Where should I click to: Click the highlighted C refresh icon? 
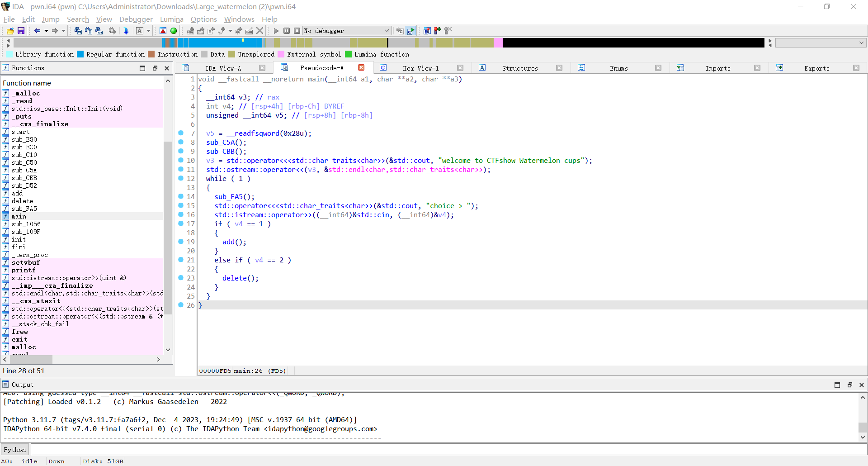(x=410, y=31)
